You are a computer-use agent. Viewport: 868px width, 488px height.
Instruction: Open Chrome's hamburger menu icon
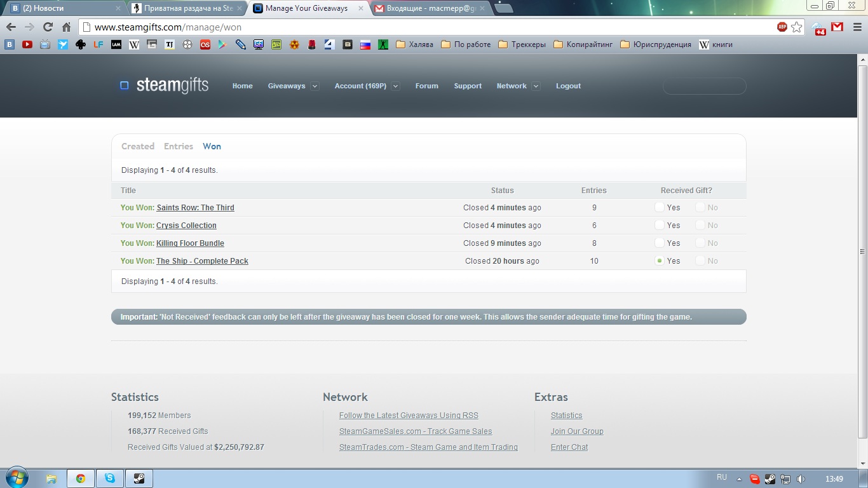tap(855, 27)
